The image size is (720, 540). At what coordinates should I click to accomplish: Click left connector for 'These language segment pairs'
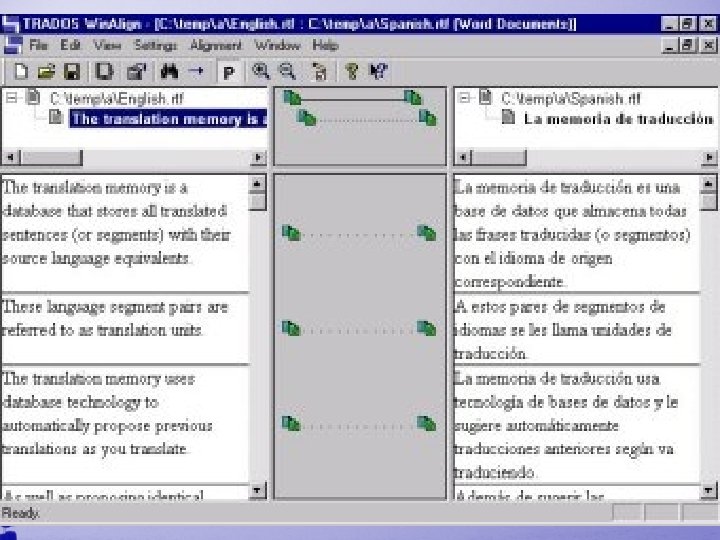pyautogui.click(x=291, y=328)
